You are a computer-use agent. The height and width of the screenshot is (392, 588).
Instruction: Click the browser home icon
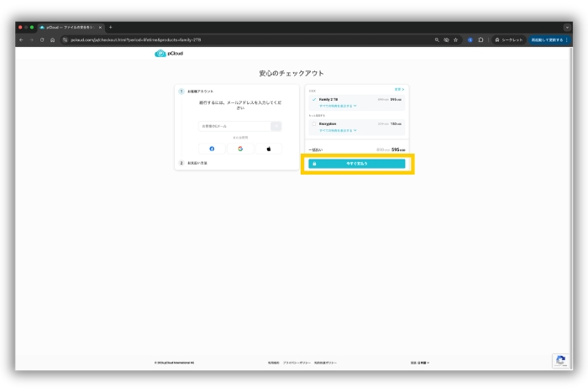[x=53, y=39]
